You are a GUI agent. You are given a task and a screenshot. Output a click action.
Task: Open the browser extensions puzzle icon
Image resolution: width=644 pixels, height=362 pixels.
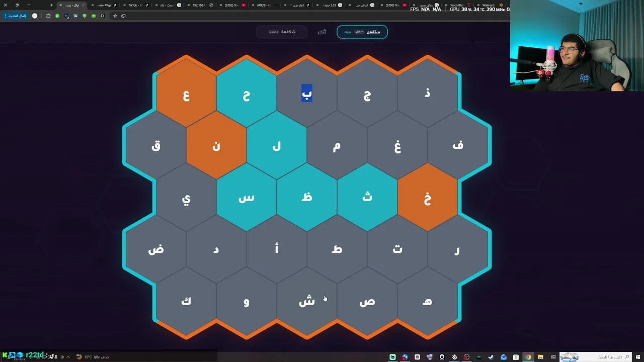48,16
